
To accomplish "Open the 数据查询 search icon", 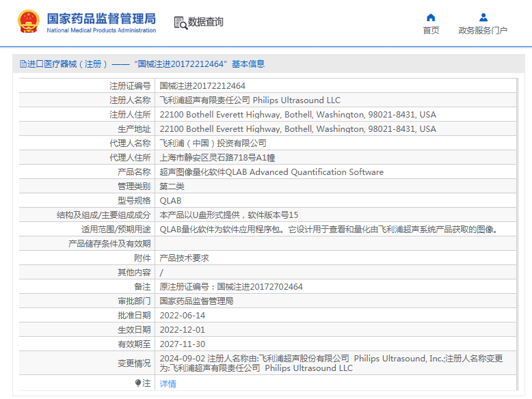I will [x=181, y=23].
